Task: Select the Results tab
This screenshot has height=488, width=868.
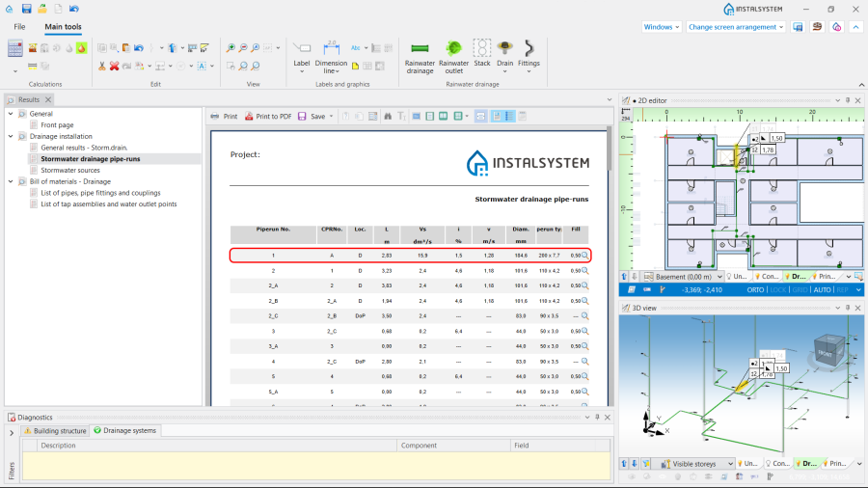Action: [29, 99]
